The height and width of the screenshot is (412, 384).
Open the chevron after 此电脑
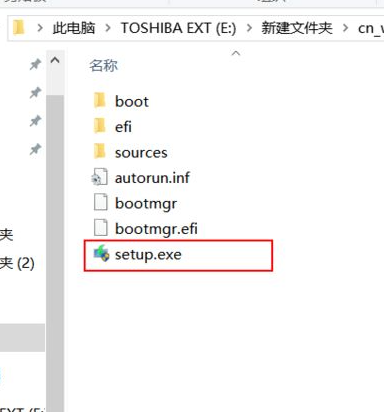[x=108, y=28]
